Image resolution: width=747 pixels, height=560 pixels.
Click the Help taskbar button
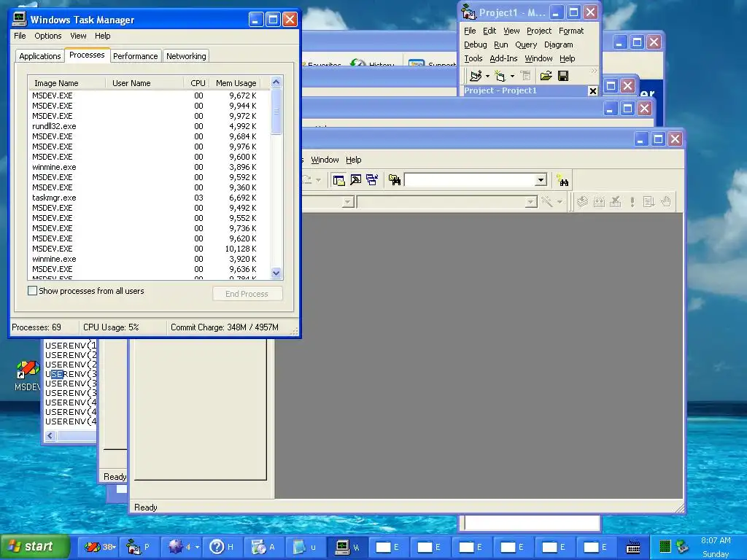pos(222,547)
